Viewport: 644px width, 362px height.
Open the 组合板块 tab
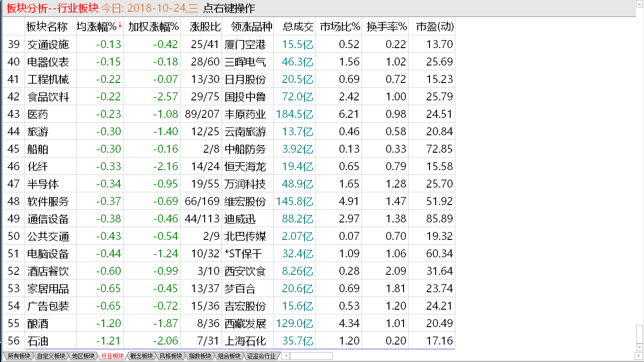pos(229,356)
